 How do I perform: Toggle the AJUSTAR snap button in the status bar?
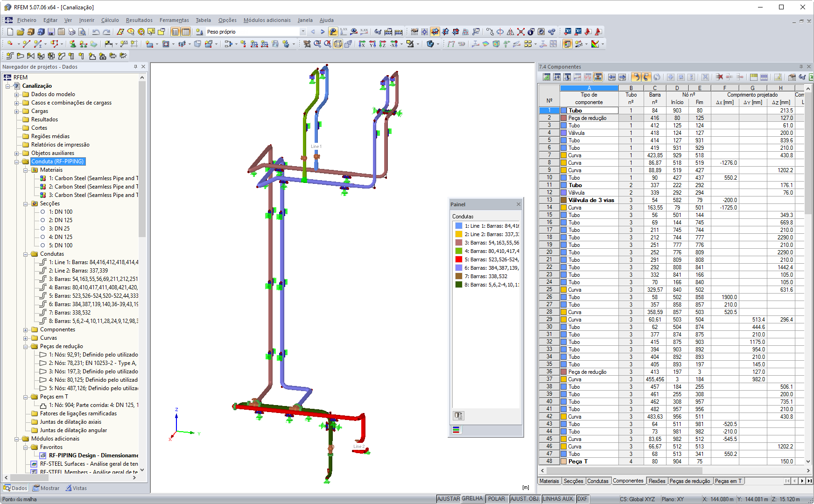click(449, 499)
